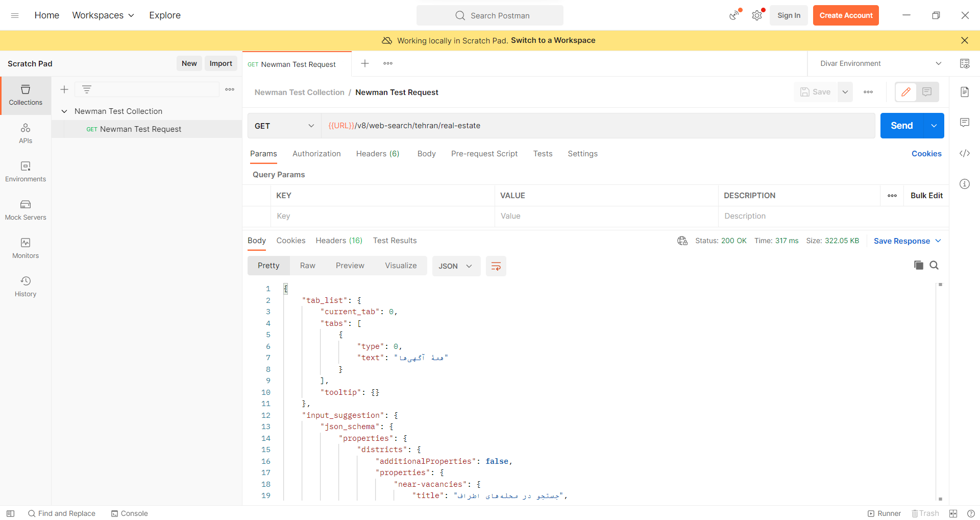The height and width of the screenshot is (520, 980).
Task: Open APIs in the sidebar
Action: click(26, 134)
